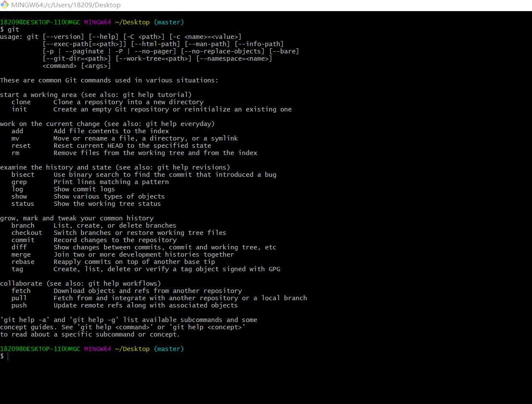Click the 'mv' command name
532x404 pixels.
pyautogui.click(x=15, y=138)
